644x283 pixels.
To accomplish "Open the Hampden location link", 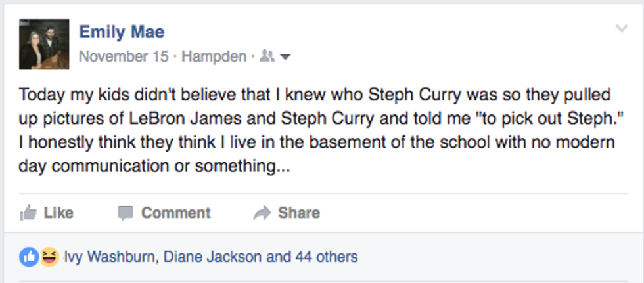I will pos(214,56).
